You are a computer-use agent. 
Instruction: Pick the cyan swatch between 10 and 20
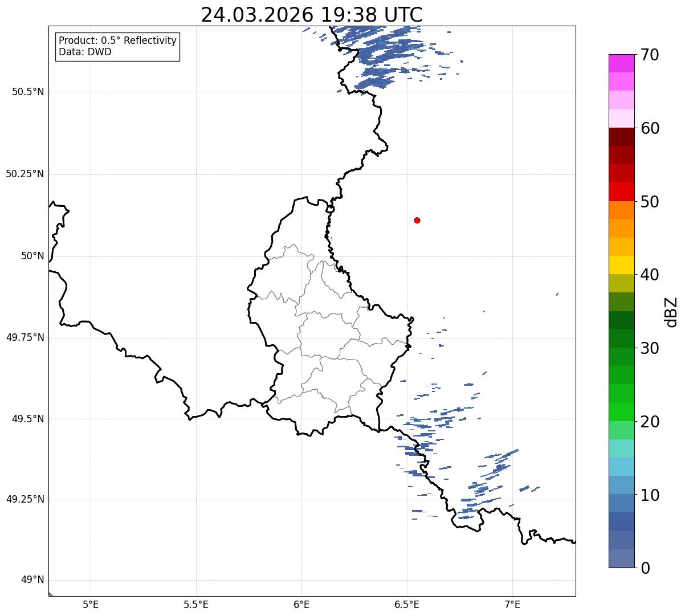tap(622, 467)
